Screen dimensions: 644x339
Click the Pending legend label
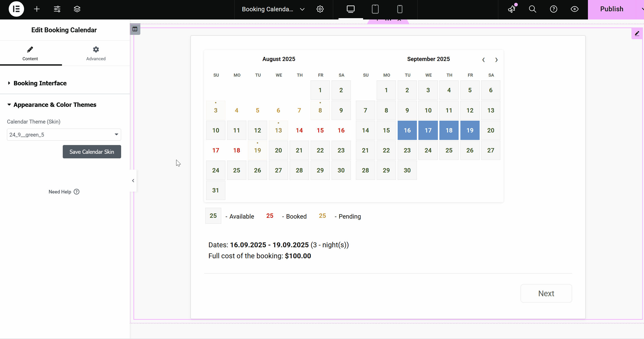[x=348, y=217]
